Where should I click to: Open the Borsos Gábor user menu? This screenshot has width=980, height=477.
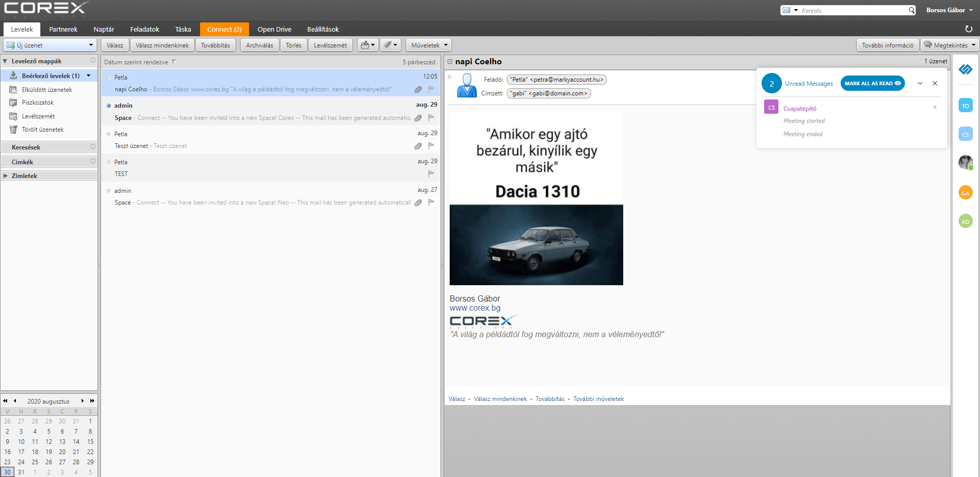point(949,10)
